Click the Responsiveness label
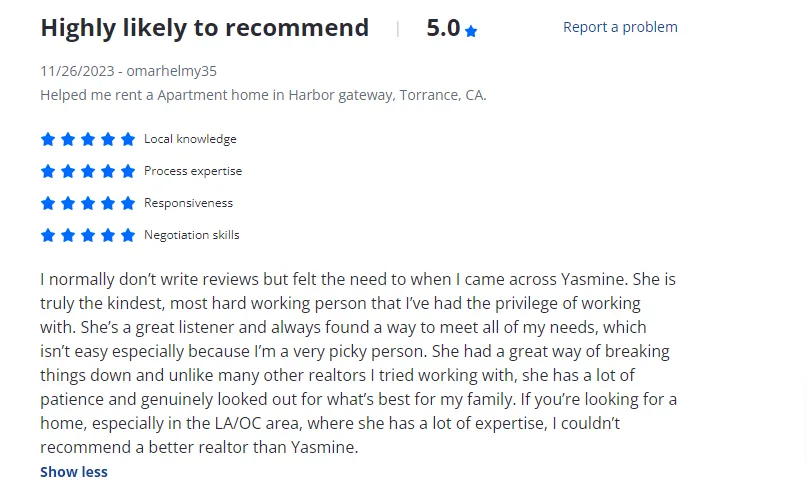Image resolution: width=807 pixels, height=489 pixels. click(188, 203)
